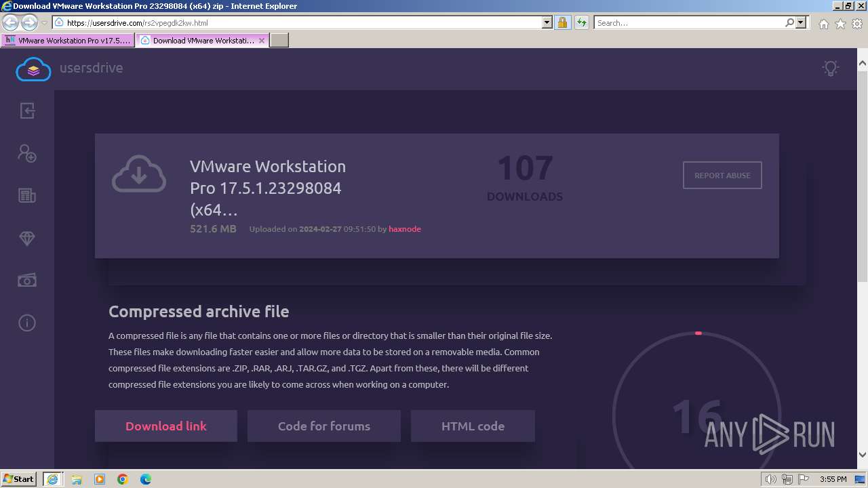868x488 pixels.
Task: Click the address bar URL field
Action: 302,22
